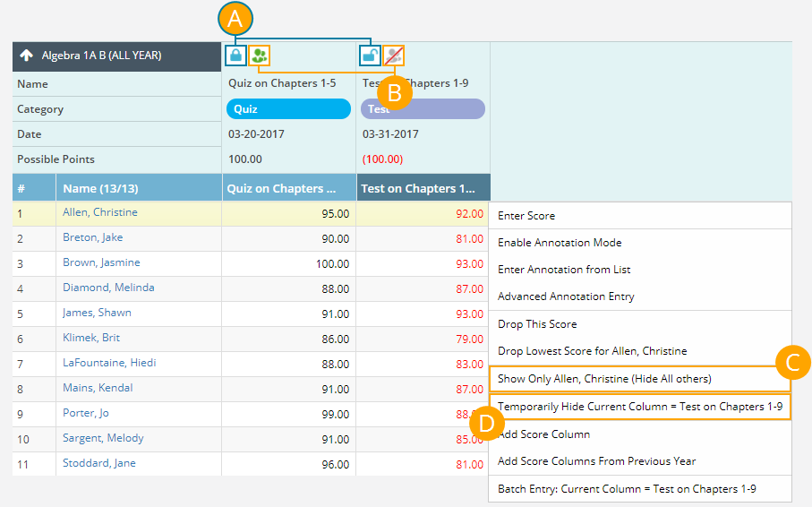Open student Klimek, Brit
The image size is (812, 507).
tap(91, 338)
